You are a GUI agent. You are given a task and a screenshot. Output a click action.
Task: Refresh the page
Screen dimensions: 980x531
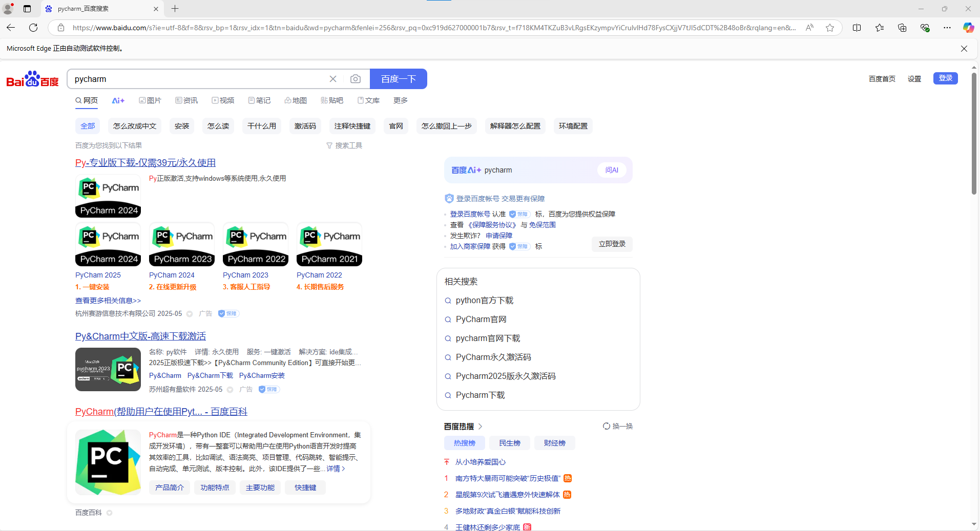33,28
